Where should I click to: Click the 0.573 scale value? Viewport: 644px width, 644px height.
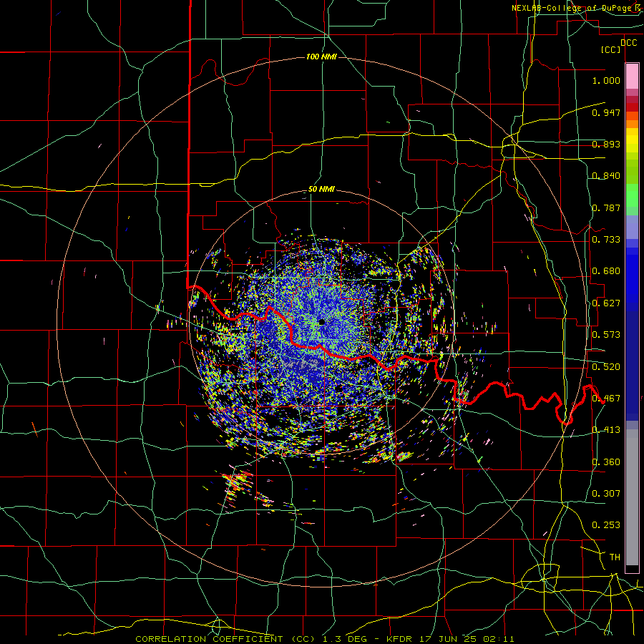pyautogui.click(x=606, y=335)
